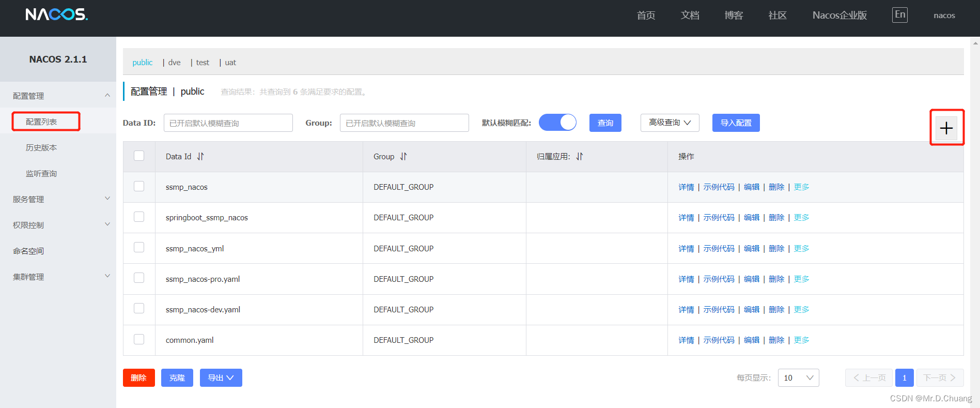Click the 查询 search button

pos(605,123)
